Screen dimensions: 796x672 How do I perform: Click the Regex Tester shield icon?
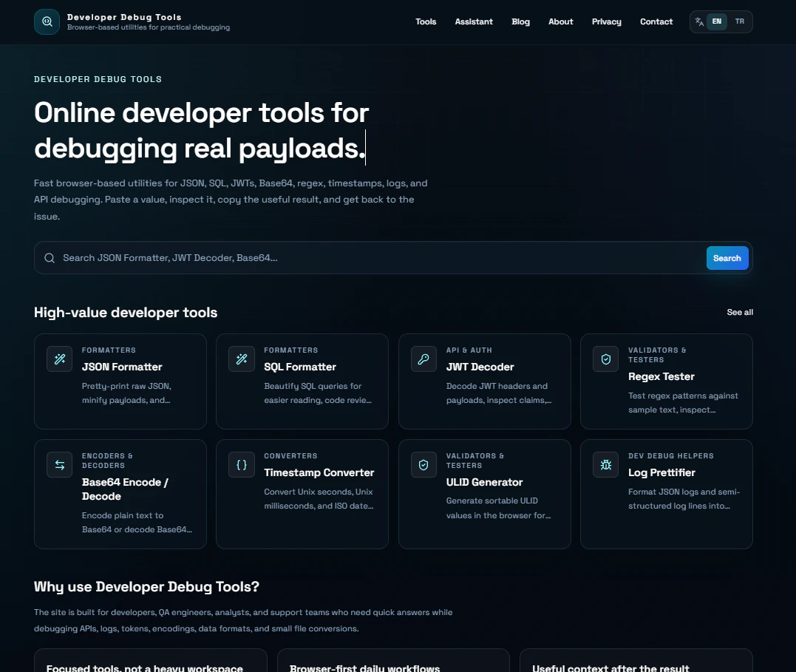pos(605,359)
